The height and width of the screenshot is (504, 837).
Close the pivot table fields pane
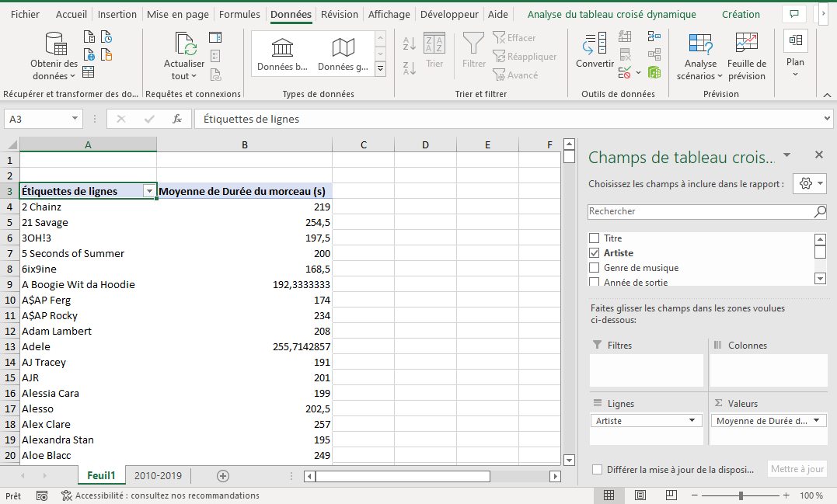[x=819, y=155]
